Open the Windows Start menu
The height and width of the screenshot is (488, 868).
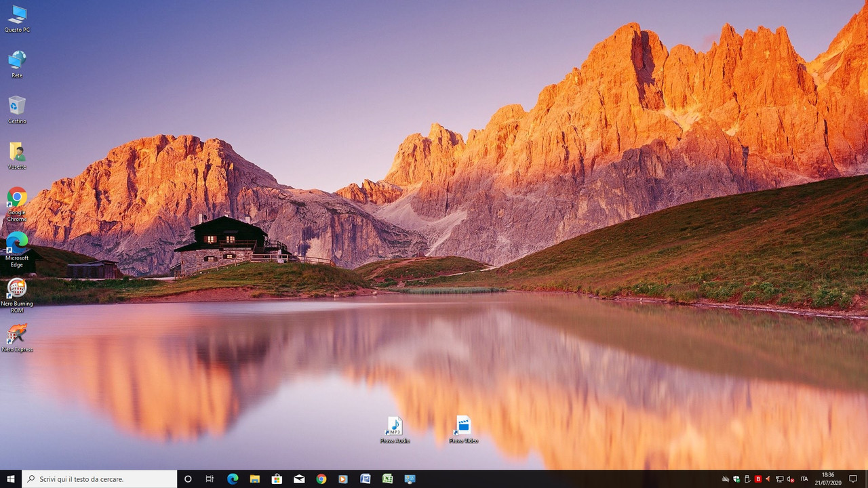(x=11, y=479)
